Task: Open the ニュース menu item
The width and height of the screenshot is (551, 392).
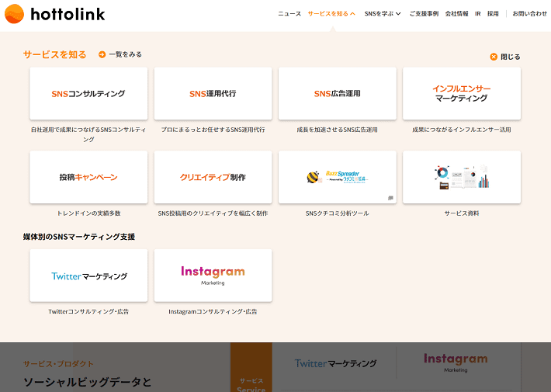Action: pos(289,14)
